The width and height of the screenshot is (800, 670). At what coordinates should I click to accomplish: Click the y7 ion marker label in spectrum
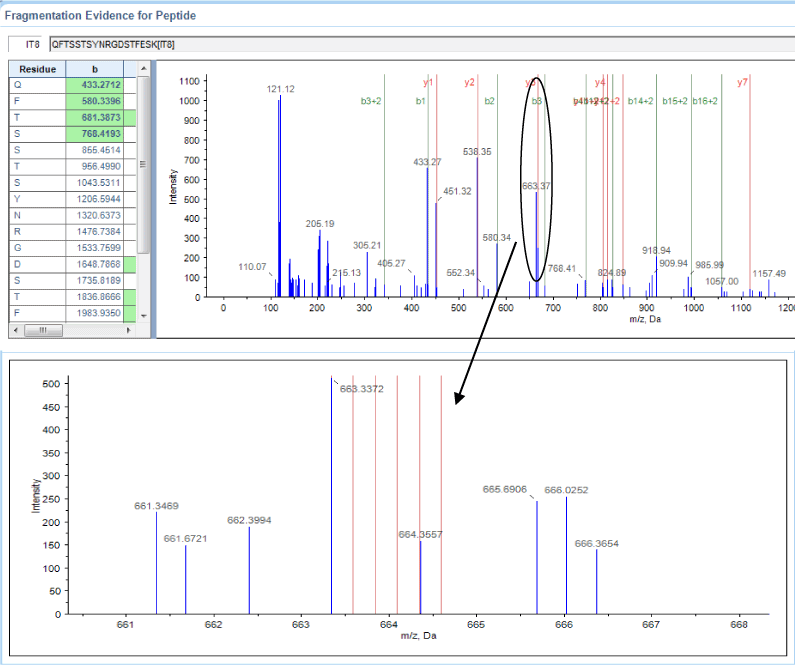point(742,82)
